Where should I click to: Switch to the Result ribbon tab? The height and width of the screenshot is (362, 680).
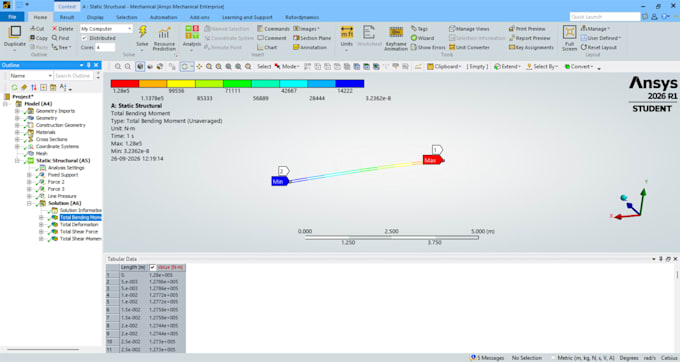pyautogui.click(x=67, y=17)
